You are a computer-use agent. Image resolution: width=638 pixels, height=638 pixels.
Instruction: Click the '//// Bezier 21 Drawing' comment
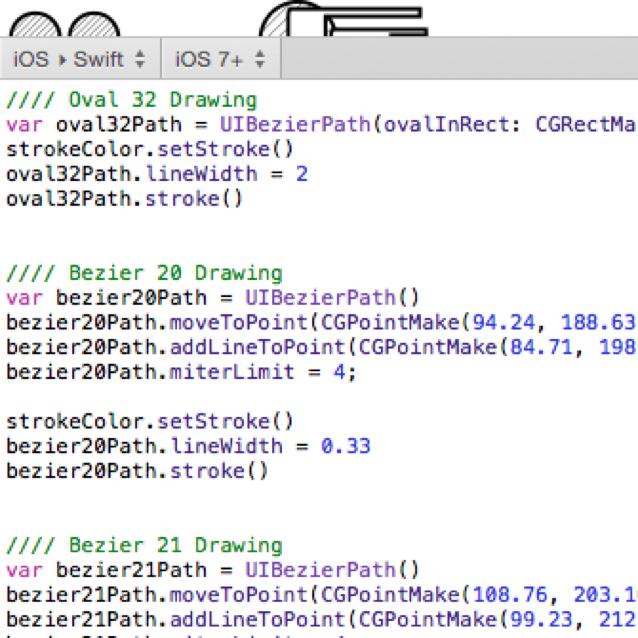[144, 545]
